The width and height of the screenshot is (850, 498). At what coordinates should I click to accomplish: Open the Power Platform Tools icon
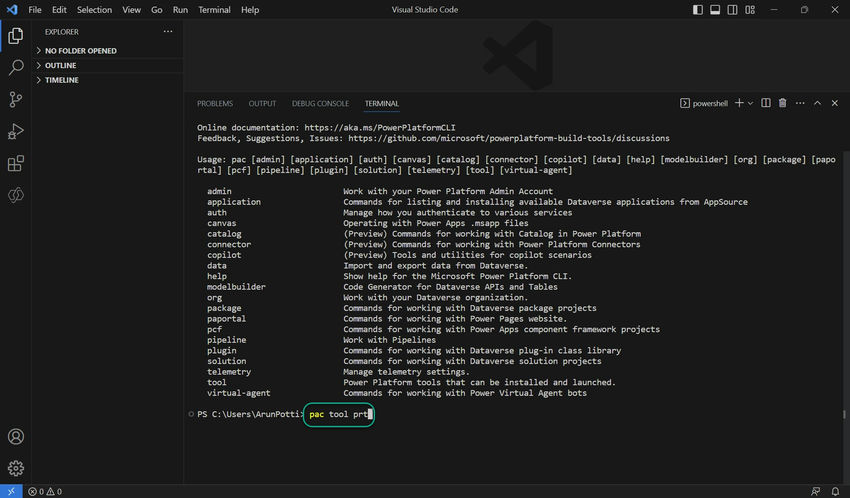click(16, 195)
